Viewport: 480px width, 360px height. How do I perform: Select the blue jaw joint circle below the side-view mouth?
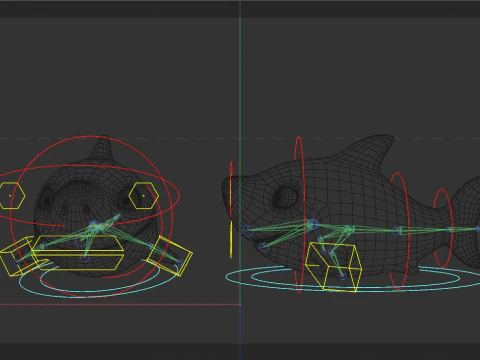point(263,247)
